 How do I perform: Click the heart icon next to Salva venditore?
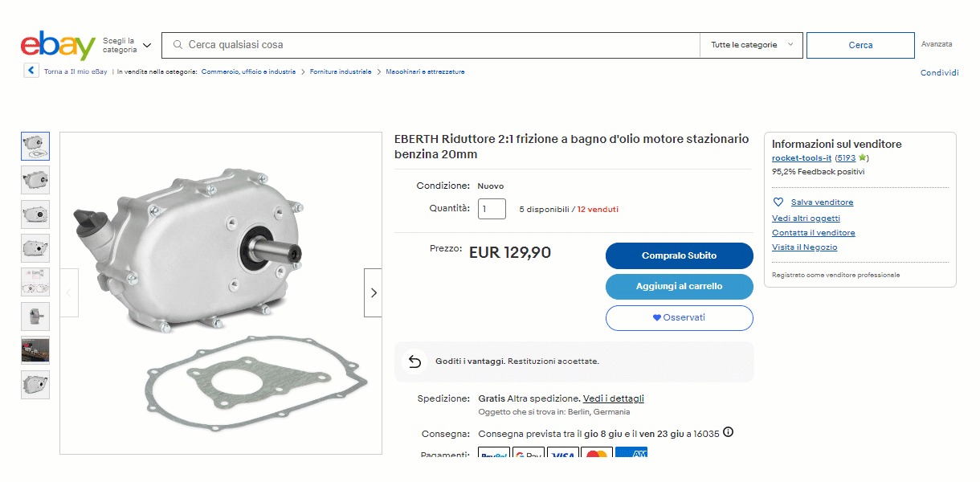pyautogui.click(x=778, y=202)
